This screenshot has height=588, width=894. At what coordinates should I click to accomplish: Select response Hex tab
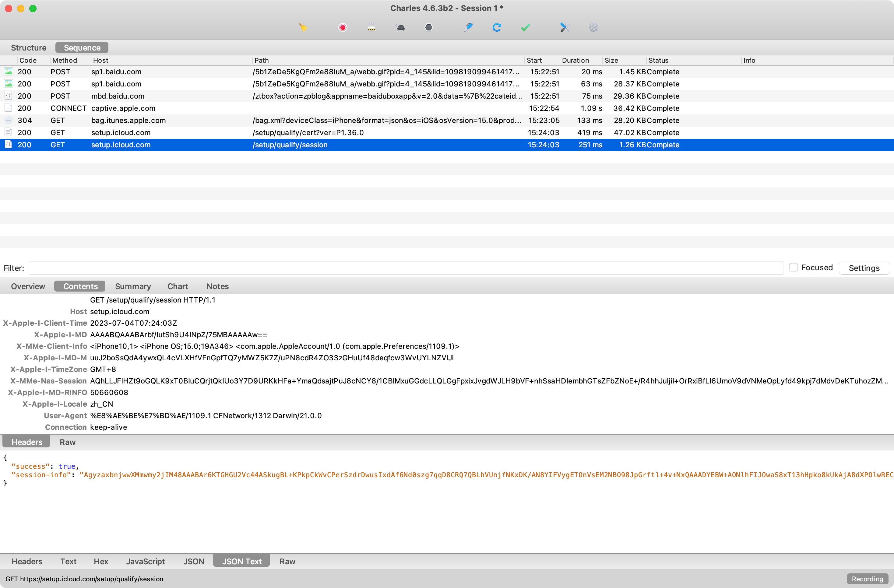101,561
